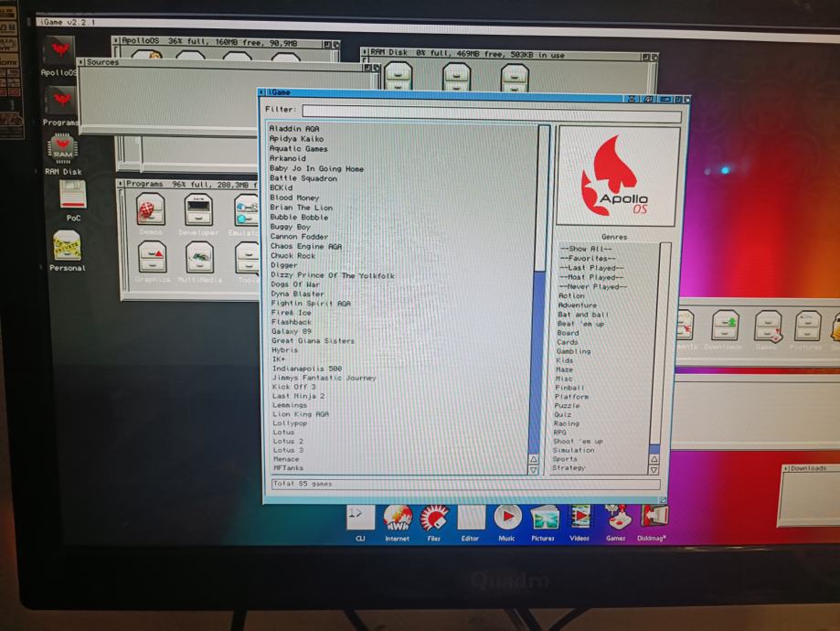Select Flashback in game list
This screenshot has height=631, width=840.
click(x=292, y=322)
